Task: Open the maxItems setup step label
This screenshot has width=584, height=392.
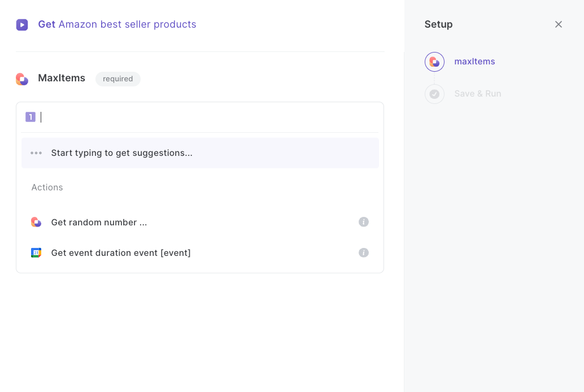Action: coord(474,62)
